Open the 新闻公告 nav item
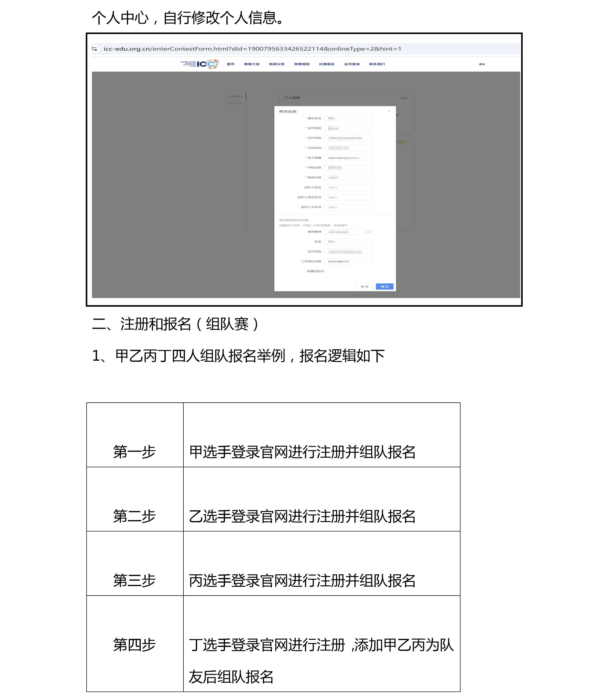This screenshot has height=700, width=608. 277,64
